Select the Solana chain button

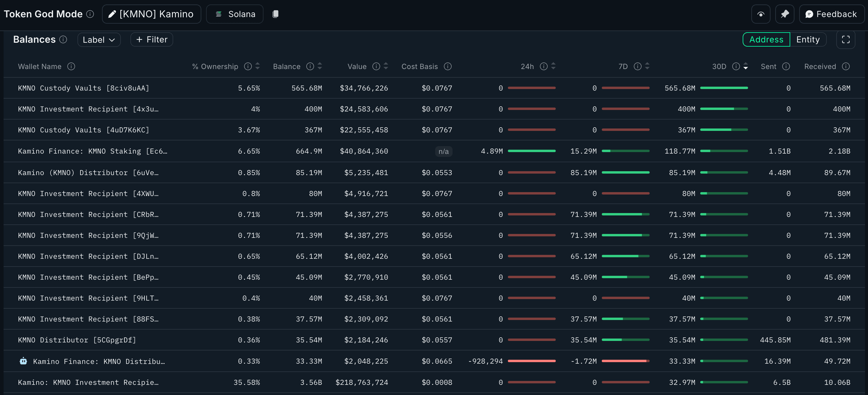[234, 14]
